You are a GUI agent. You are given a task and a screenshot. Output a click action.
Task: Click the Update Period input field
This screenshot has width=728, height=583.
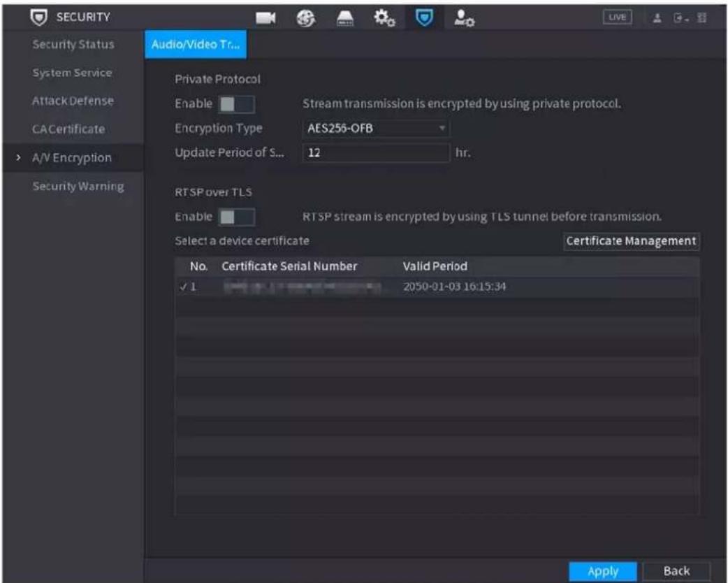click(x=376, y=152)
